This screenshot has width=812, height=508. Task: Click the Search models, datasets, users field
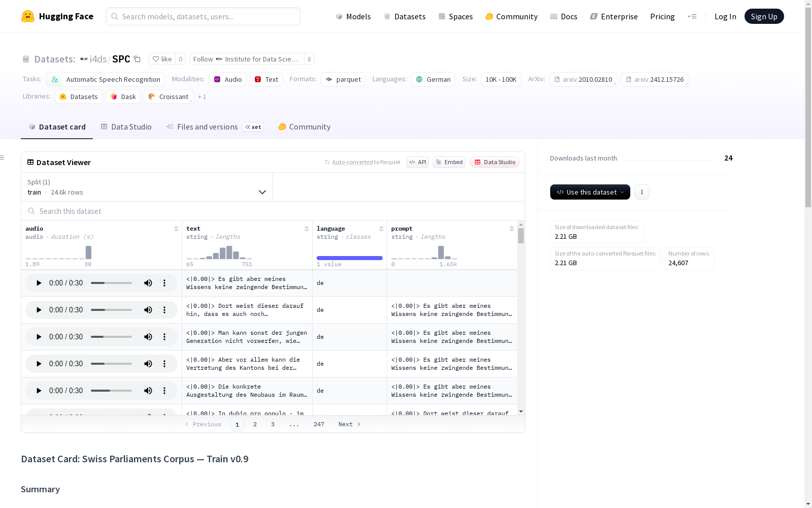(x=203, y=16)
